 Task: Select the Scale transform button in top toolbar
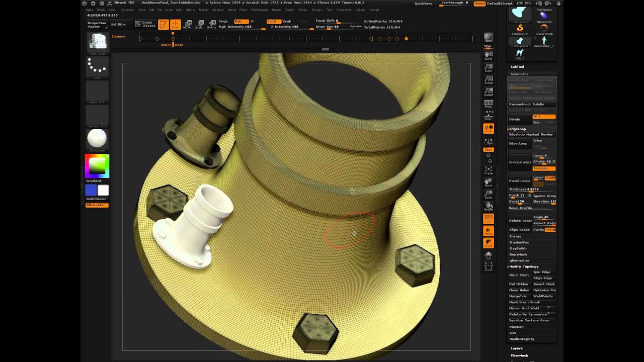[x=199, y=25]
